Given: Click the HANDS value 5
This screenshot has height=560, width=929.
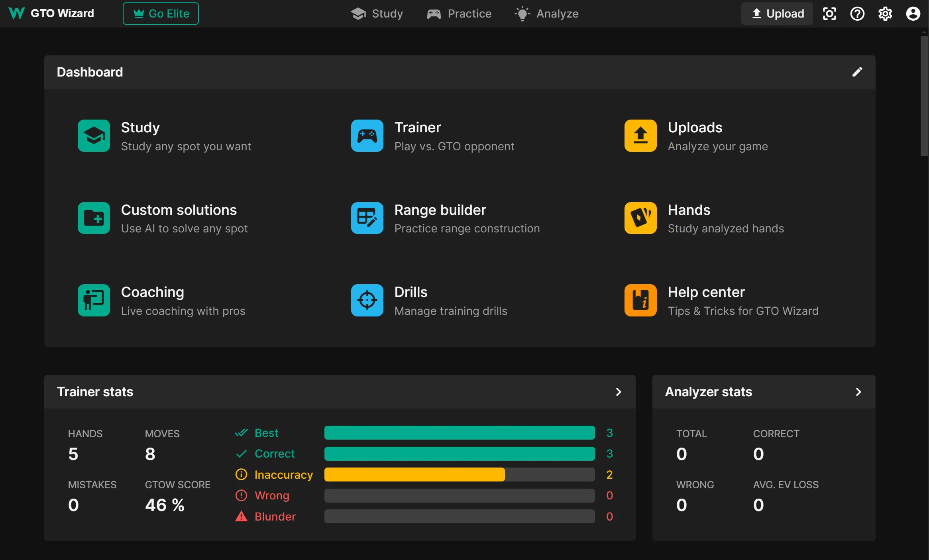Looking at the screenshot, I should coord(73,454).
